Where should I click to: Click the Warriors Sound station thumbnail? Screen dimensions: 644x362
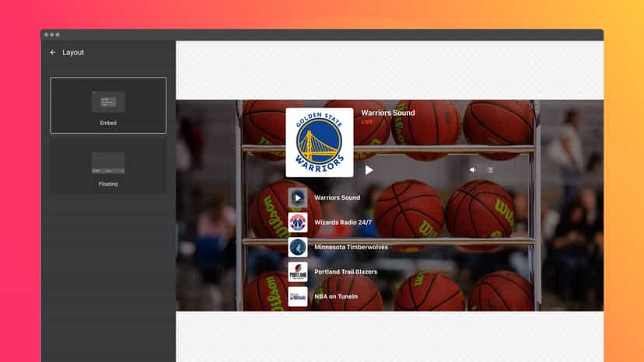click(298, 198)
